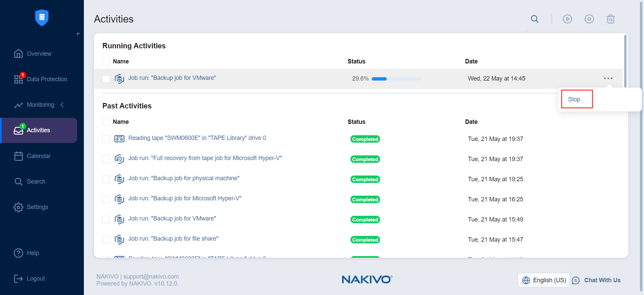Open "Backup job for file share" activity link
Viewport: 644px width, 295px height.
pyautogui.click(x=173, y=239)
